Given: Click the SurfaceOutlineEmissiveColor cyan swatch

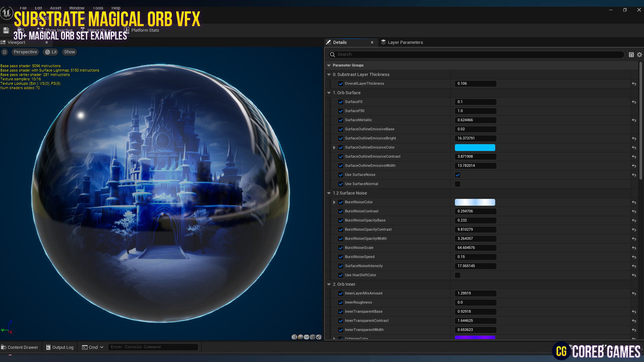Looking at the screenshot, I should point(475,147).
